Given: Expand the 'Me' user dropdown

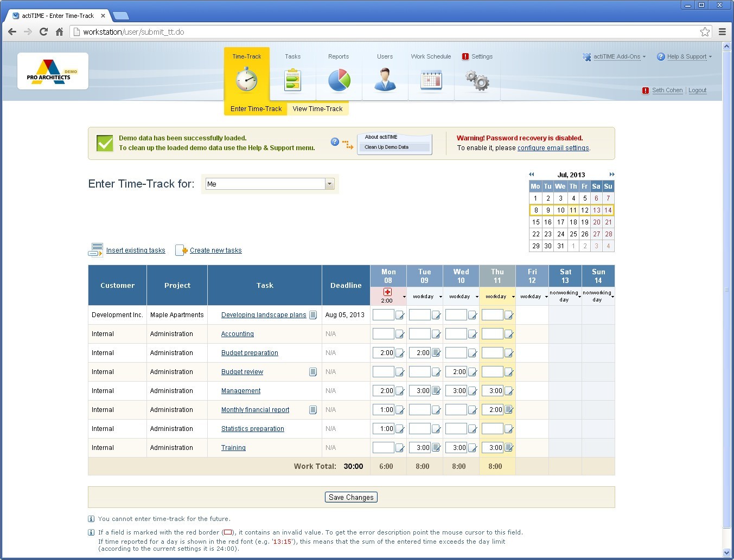Looking at the screenshot, I should click(x=329, y=184).
